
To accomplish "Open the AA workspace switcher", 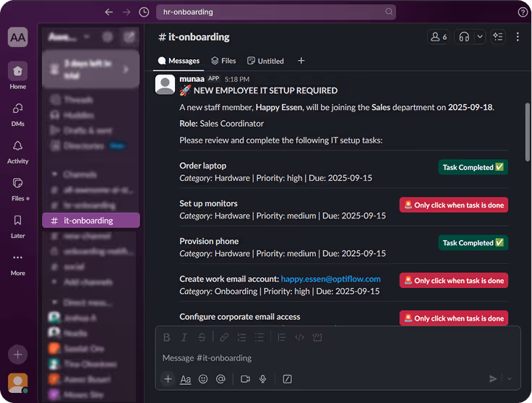I will click(x=17, y=37).
